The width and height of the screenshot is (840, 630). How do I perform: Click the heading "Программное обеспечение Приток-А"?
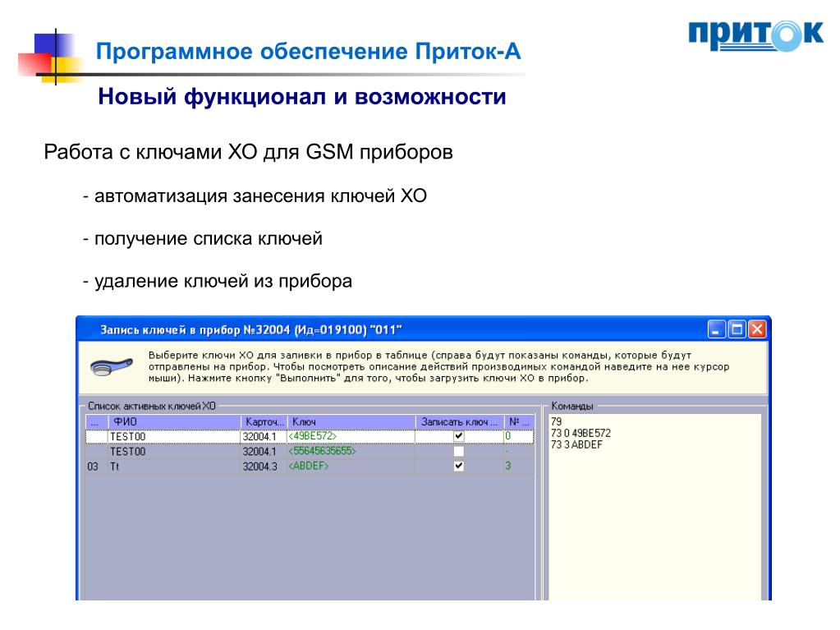click(308, 52)
